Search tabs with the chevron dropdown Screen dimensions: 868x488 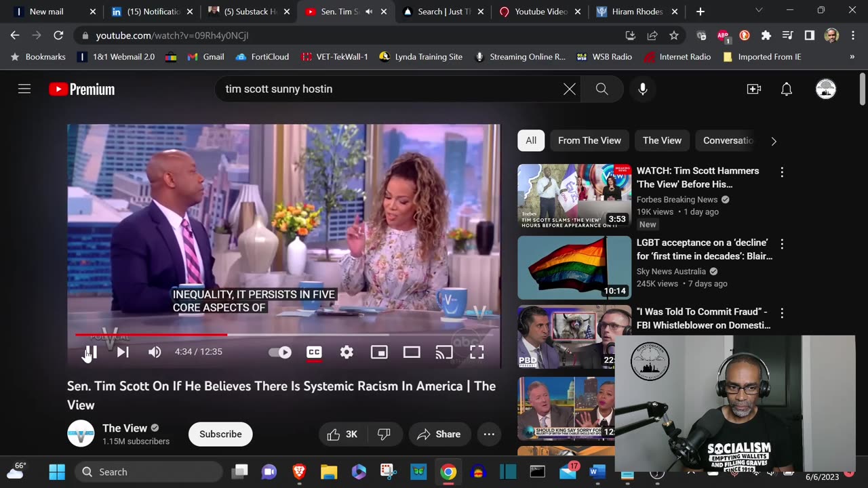pos(759,10)
